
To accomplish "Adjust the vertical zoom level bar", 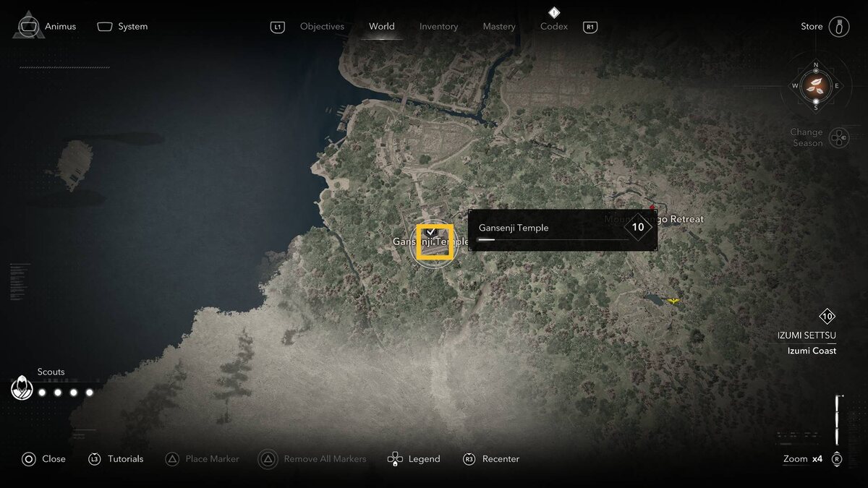I will (x=838, y=420).
